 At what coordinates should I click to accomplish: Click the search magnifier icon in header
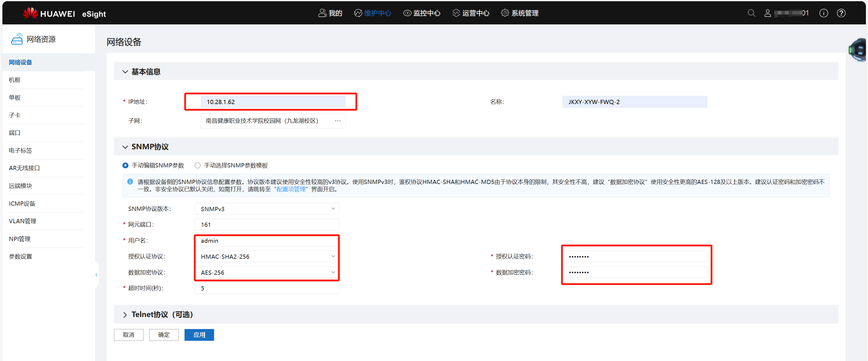(x=751, y=13)
